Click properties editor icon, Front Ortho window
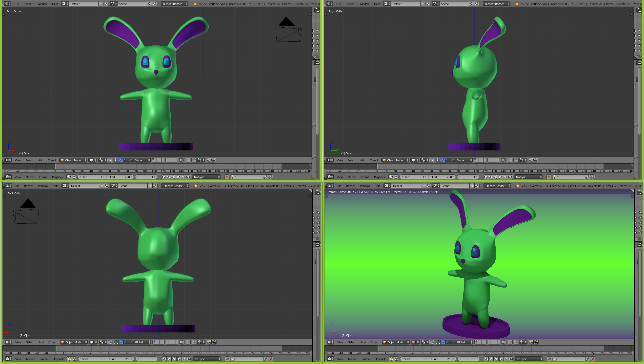Image resolution: width=644 pixels, height=364 pixels. pyautogui.click(x=317, y=63)
